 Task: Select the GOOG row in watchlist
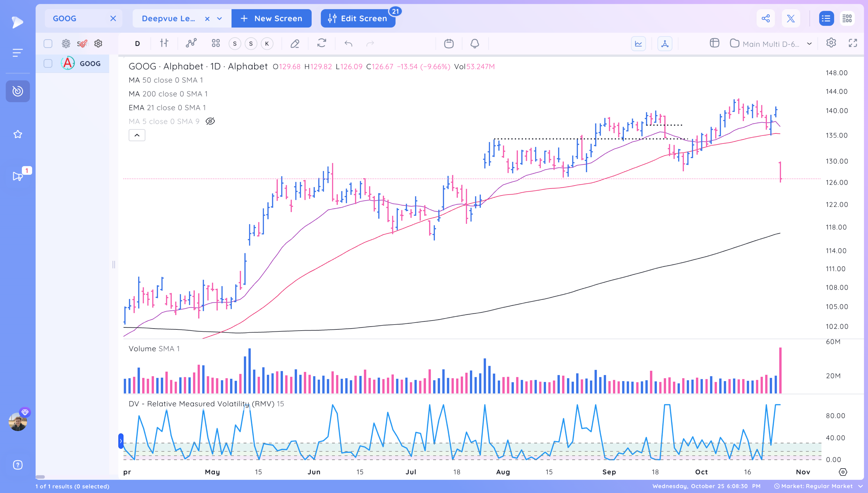[72, 63]
